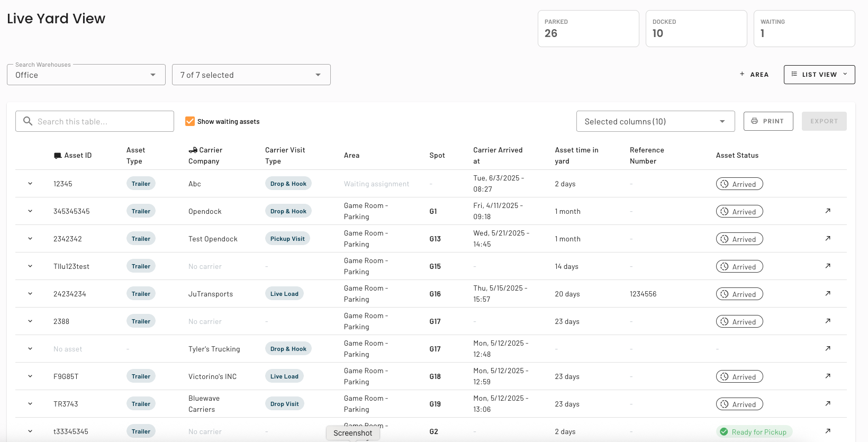The image size is (868, 442).
Task: Open details arrow for asset 2342342
Action: click(x=828, y=238)
